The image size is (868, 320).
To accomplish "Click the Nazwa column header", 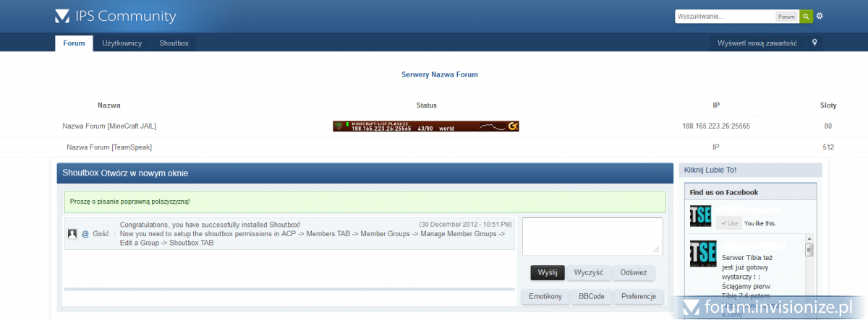I will [109, 105].
